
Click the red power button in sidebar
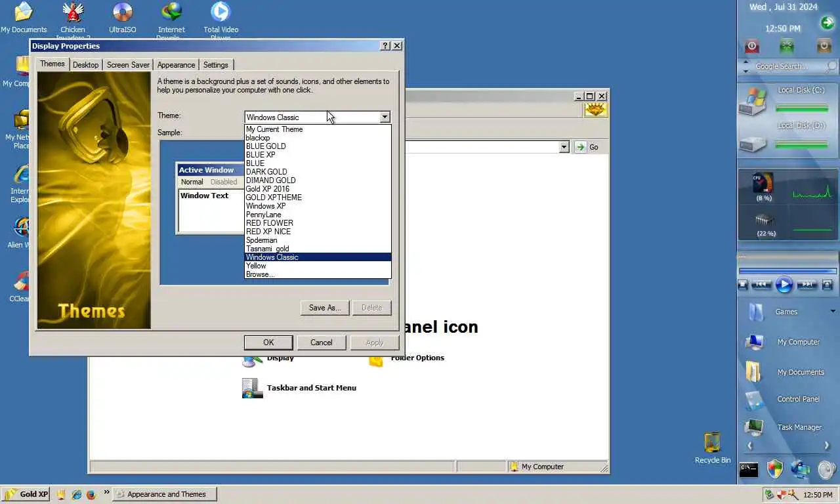(752, 46)
